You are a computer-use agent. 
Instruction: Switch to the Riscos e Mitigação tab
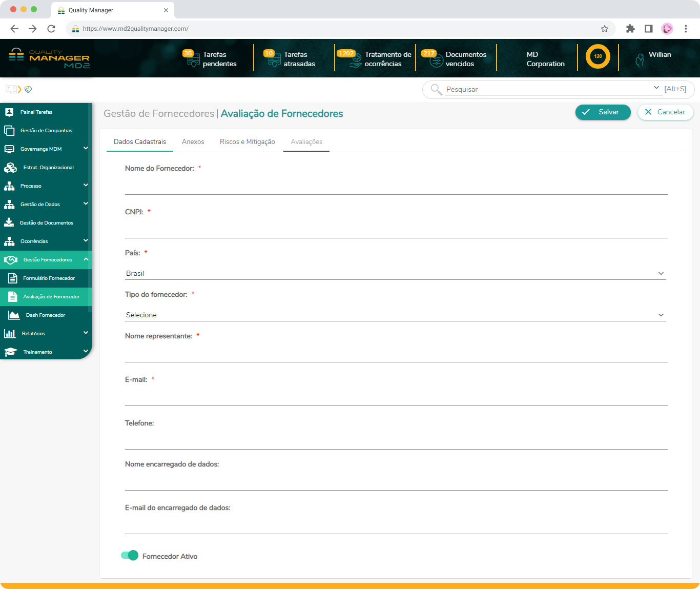(247, 142)
